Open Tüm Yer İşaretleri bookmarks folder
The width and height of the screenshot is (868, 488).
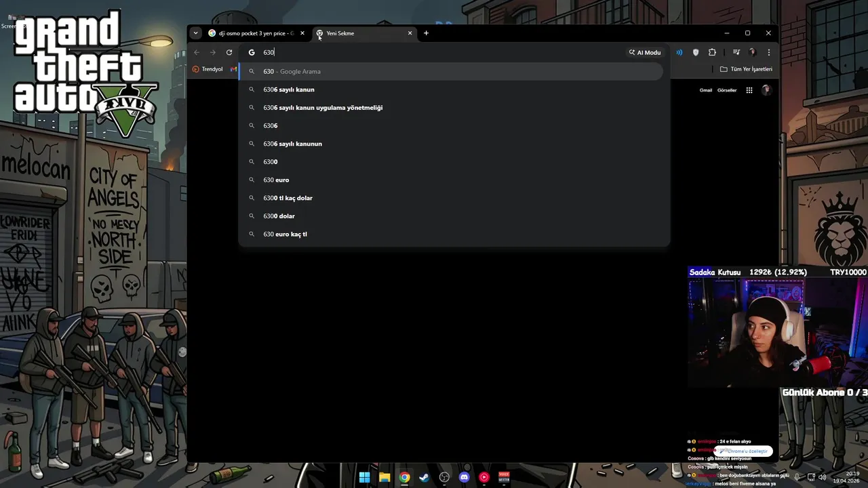[746, 69]
